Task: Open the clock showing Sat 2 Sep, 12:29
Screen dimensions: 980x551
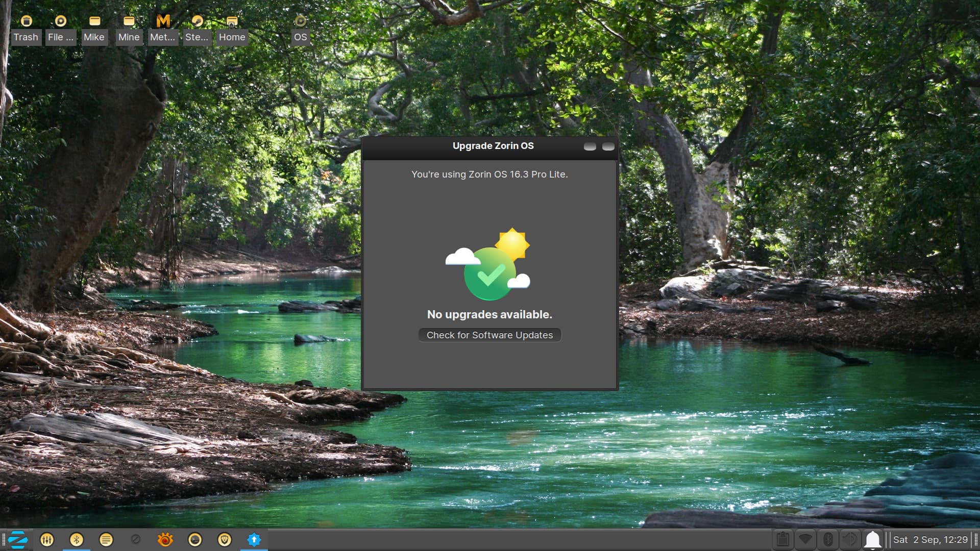Action: [930, 539]
